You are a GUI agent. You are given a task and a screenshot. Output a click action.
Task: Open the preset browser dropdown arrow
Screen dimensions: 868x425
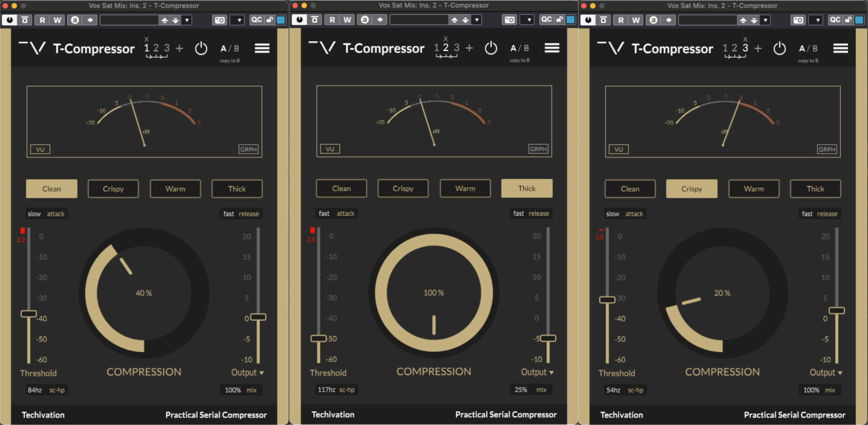coord(187,20)
